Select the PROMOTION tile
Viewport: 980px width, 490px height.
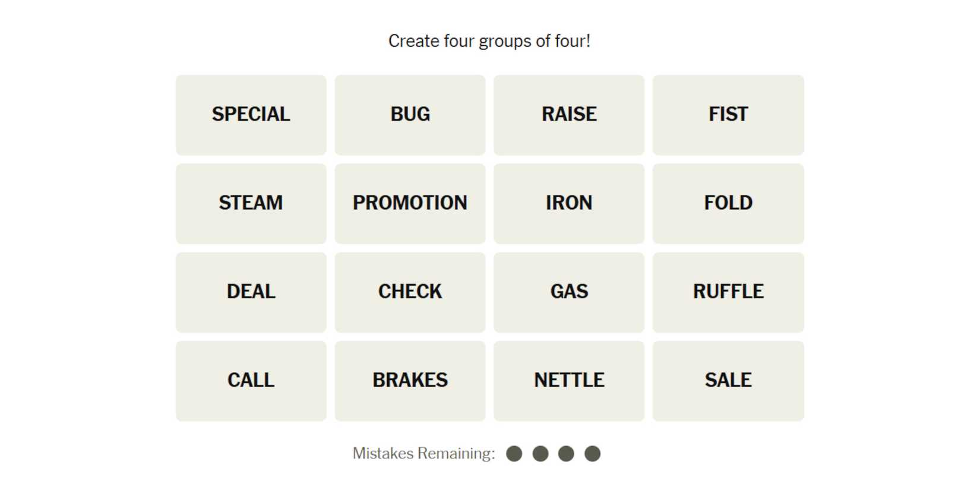tap(410, 203)
